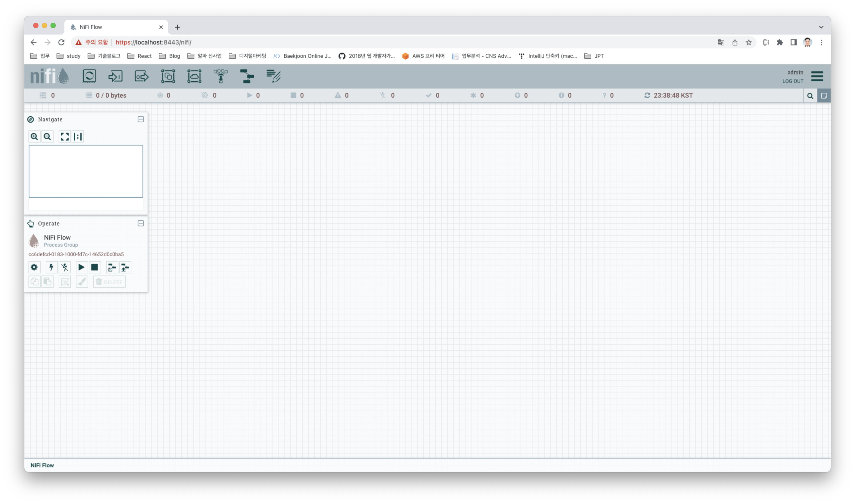Open the browser extensions puzzle icon
855x504 pixels.
pyautogui.click(x=780, y=43)
